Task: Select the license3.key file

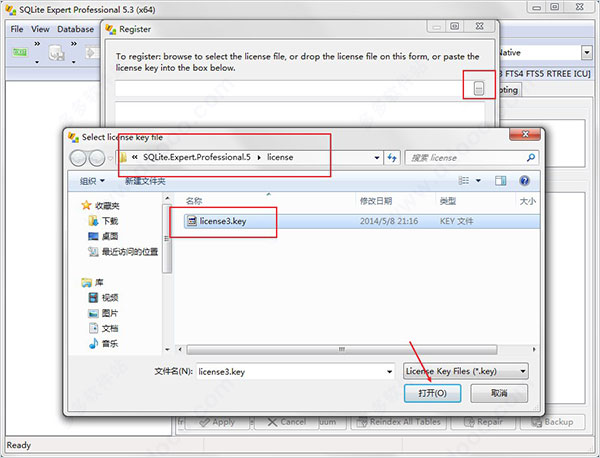Action: (222, 221)
